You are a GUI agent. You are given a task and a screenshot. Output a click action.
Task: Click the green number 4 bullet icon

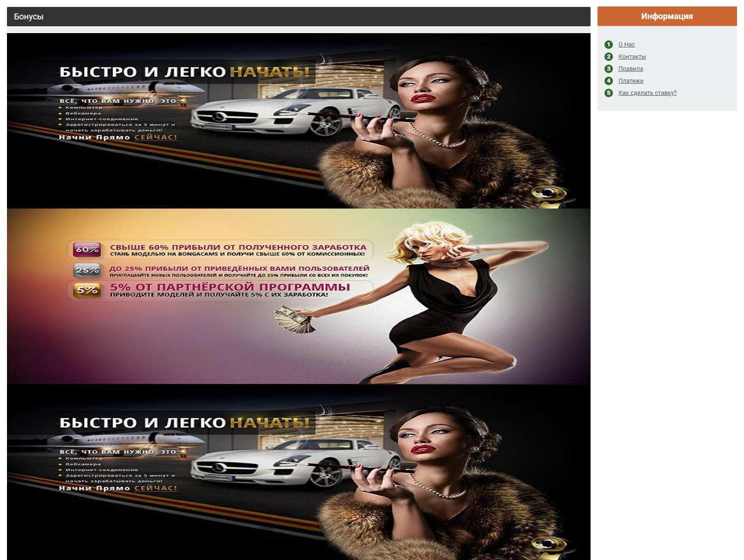609,81
